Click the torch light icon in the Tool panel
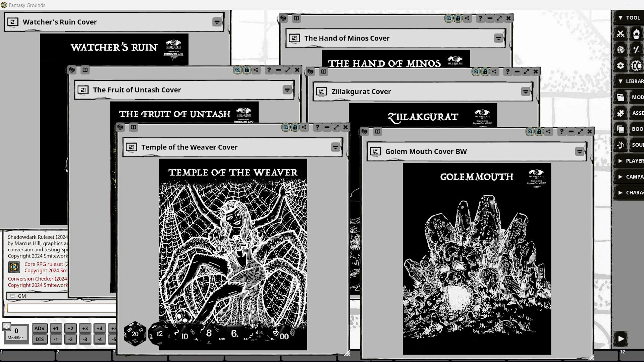The height and width of the screenshot is (362, 644). (637, 34)
